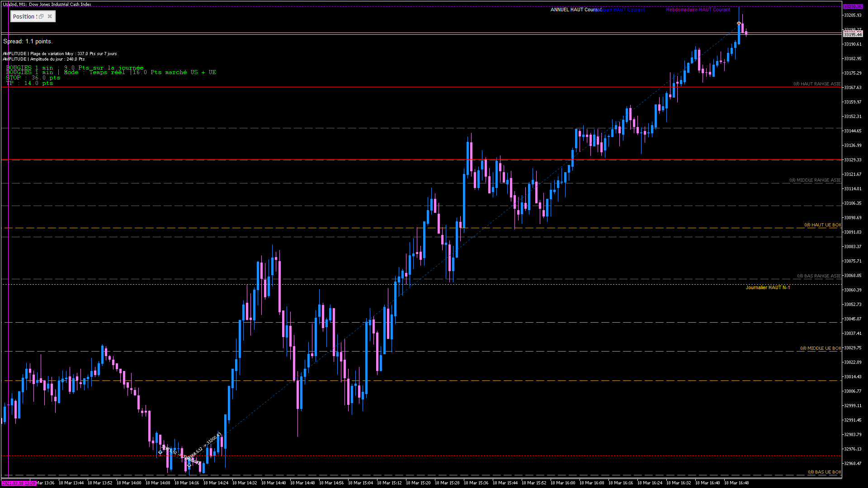Click the earlier blue buy arrow marker near 14:08
Viewport: 868px width, 488px height.
(x=160, y=452)
